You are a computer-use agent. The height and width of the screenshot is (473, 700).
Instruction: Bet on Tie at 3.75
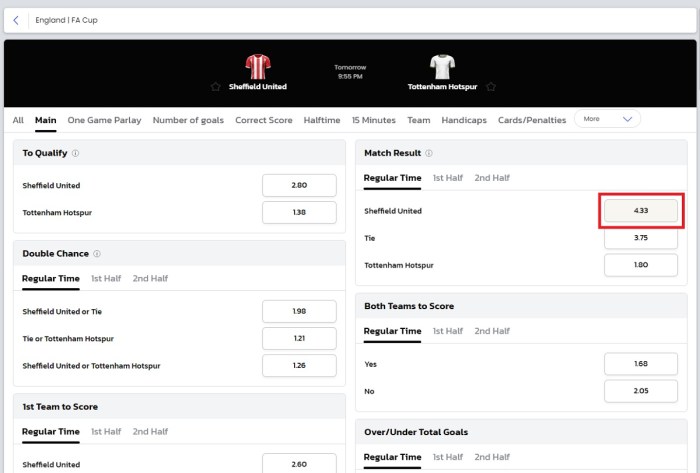[x=641, y=238]
